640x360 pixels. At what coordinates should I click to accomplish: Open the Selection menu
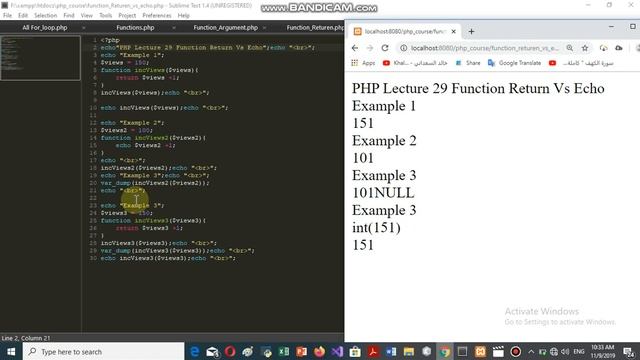(45, 16)
